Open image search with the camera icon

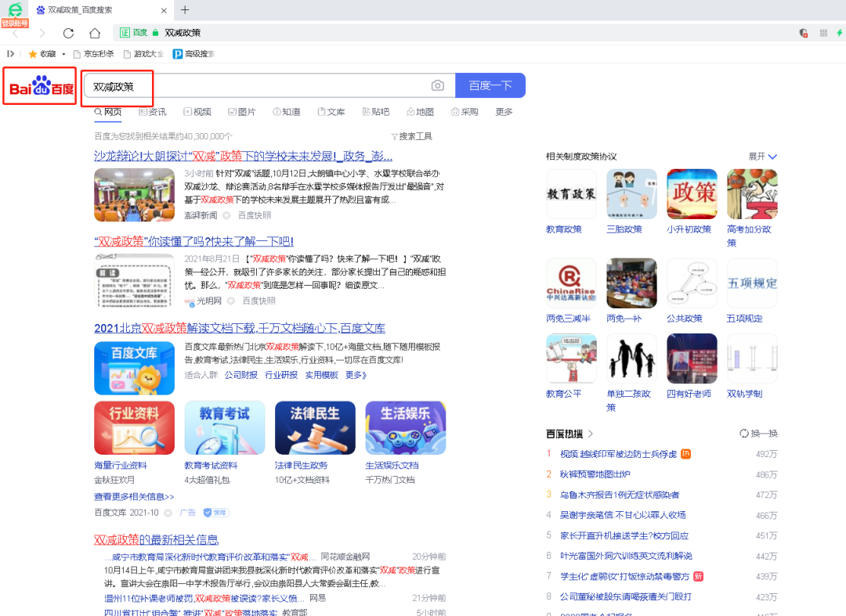coord(438,85)
